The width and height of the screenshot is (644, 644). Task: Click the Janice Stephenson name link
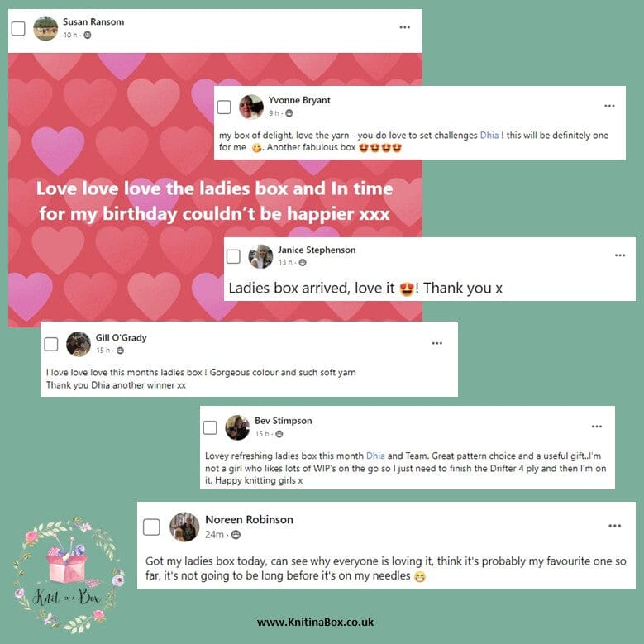click(x=317, y=250)
